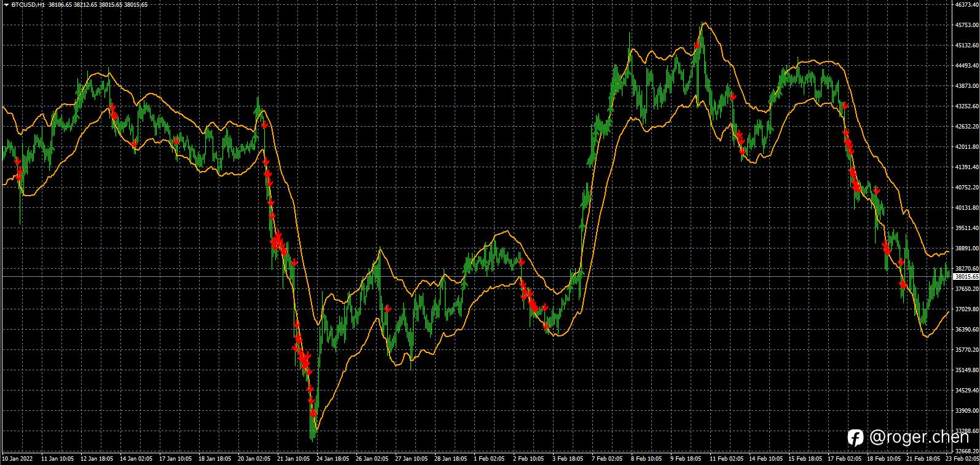
Task: Click price axis value 37029.80
Action: pyautogui.click(x=966, y=309)
